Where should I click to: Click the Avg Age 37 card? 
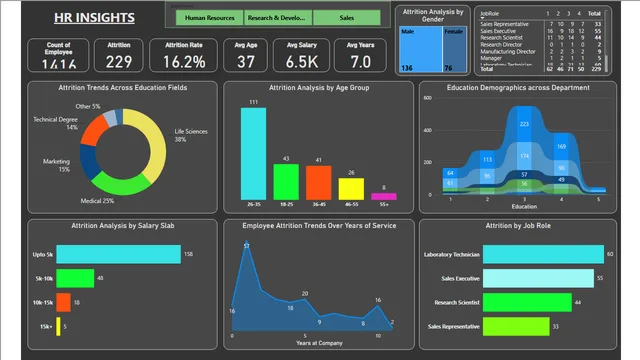point(246,55)
